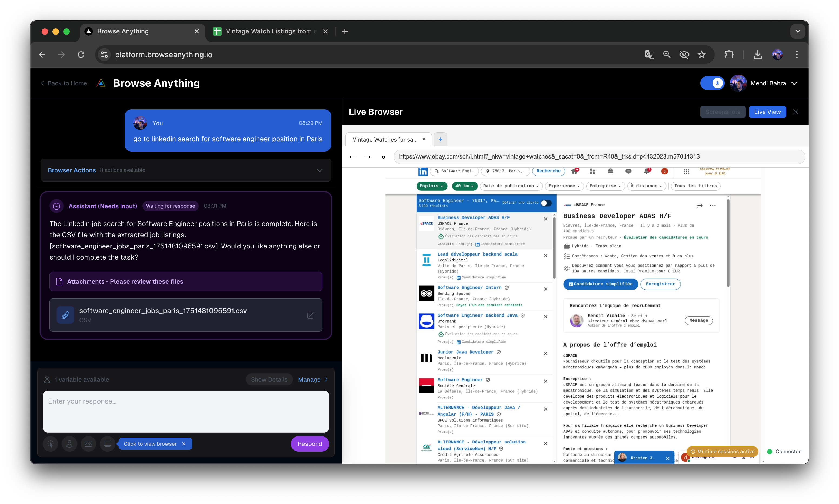
Task: Open LinkedIn messaging chat bubble icon
Action: coord(628,171)
